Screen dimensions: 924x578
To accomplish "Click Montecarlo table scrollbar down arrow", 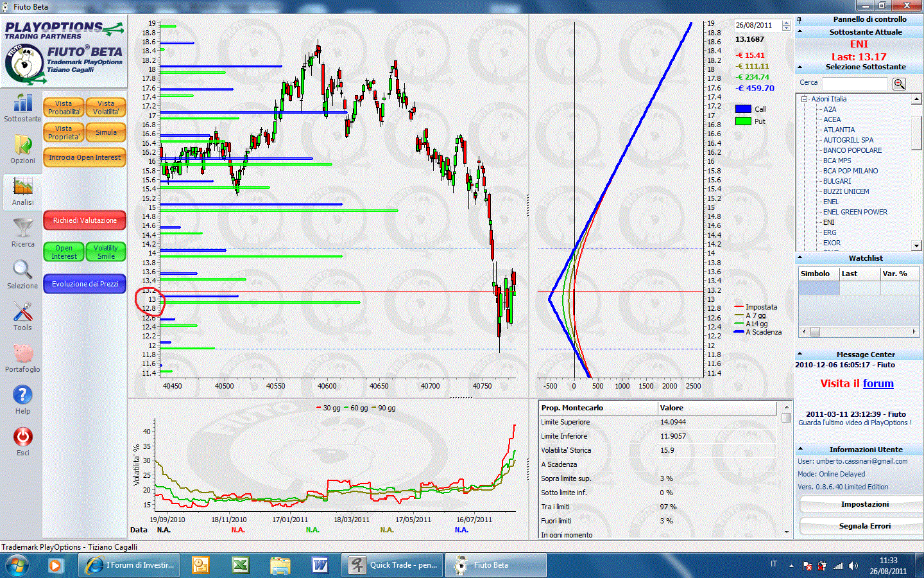I will click(x=787, y=532).
